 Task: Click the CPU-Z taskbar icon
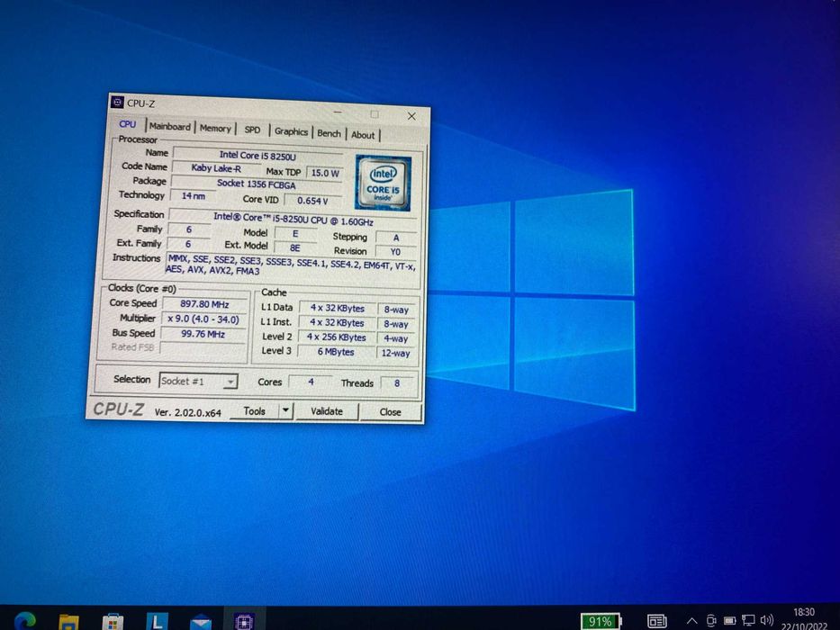[x=244, y=621]
